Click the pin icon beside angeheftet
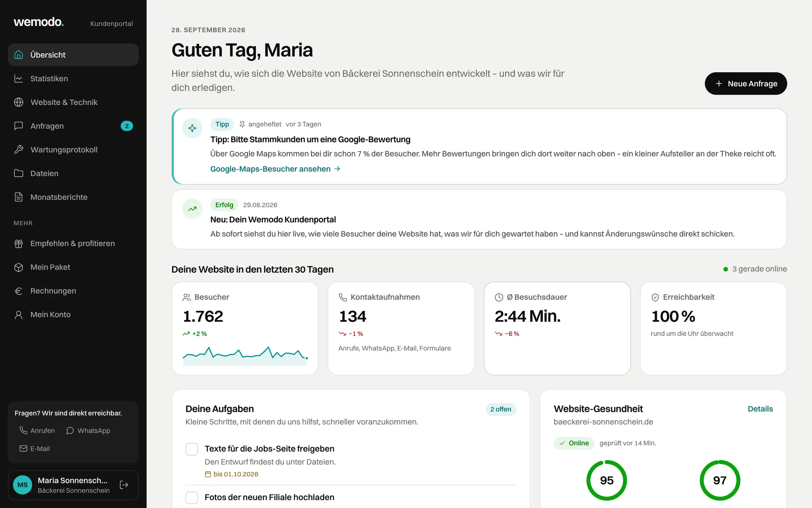 click(x=242, y=124)
